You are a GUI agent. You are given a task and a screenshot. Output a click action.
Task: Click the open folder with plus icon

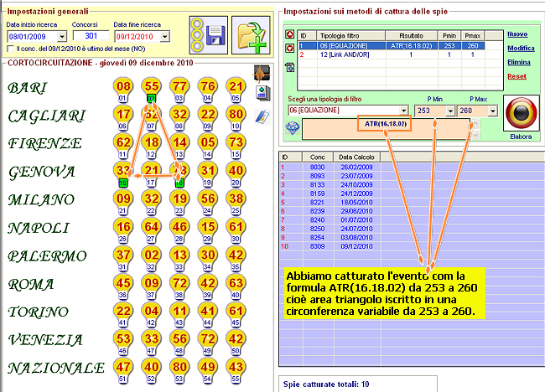click(x=251, y=35)
